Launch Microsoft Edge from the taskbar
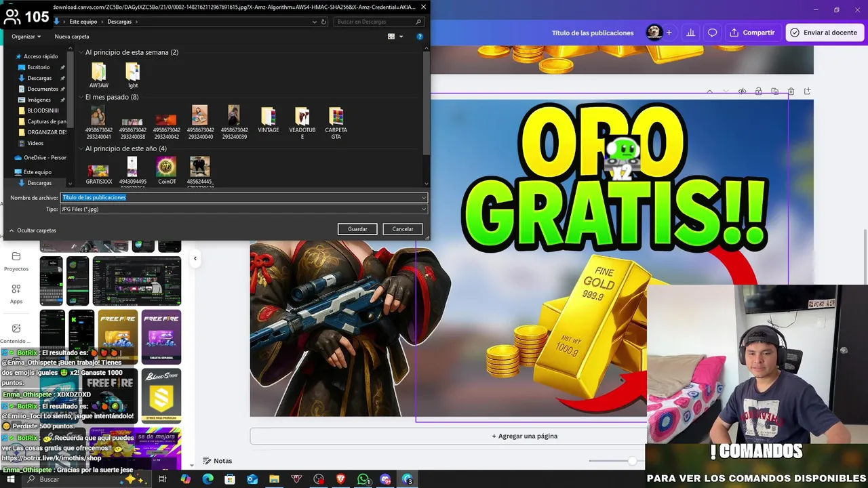This screenshot has height=488, width=868. click(208, 479)
